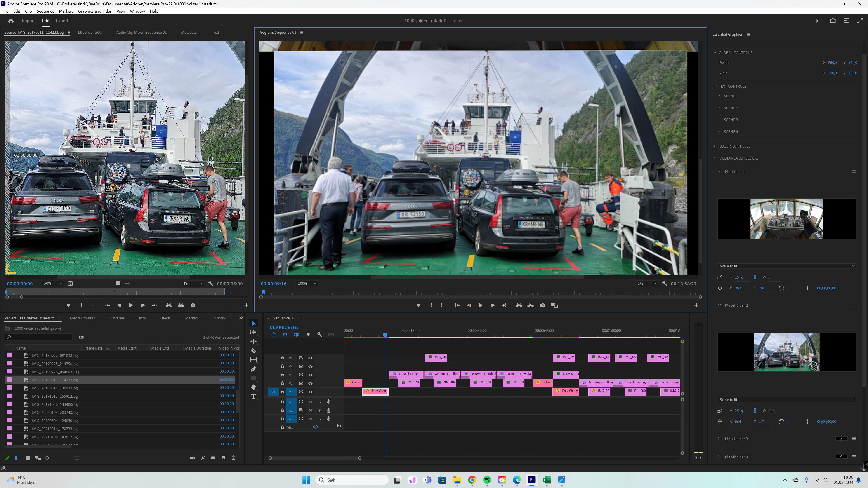868x488 pixels.
Task: Toggle track lock on V5
Action: pyautogui.click(x=282, y=358)
